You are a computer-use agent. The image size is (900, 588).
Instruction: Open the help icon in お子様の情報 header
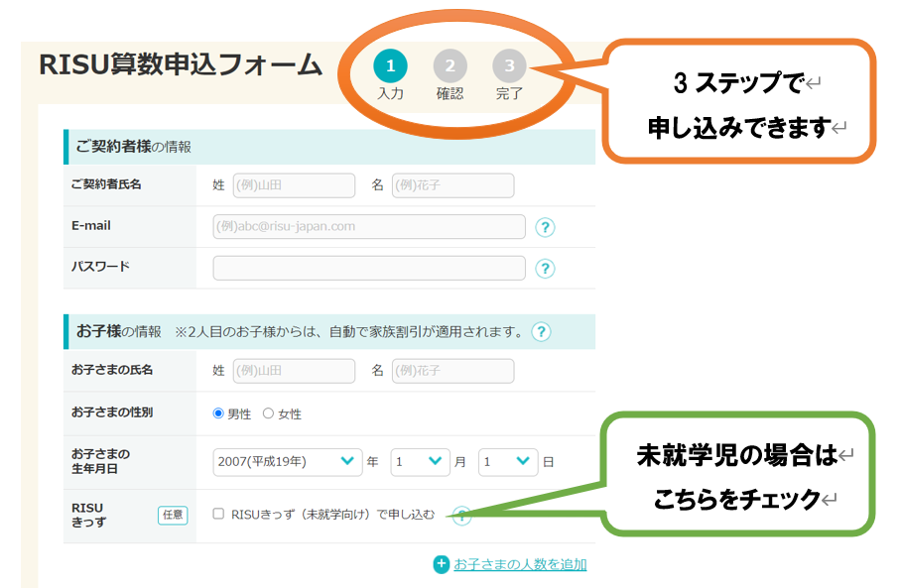[x=541, y=331]
